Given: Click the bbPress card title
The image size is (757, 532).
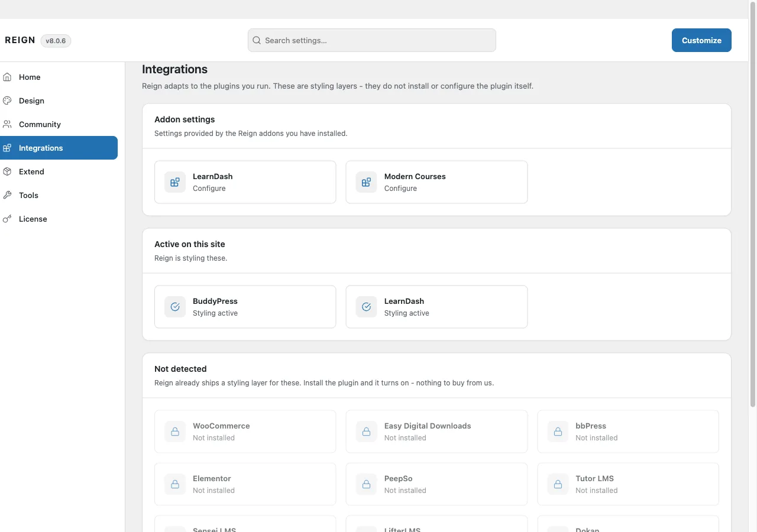Looking at the screenshot, I should pos(591,426).
